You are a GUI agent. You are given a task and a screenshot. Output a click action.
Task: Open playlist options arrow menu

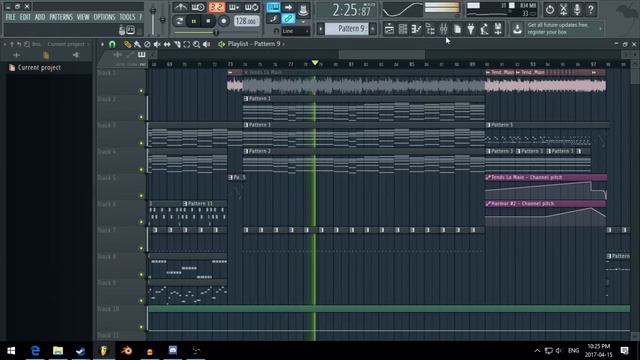pyautogui.click(x=102, y=44)
